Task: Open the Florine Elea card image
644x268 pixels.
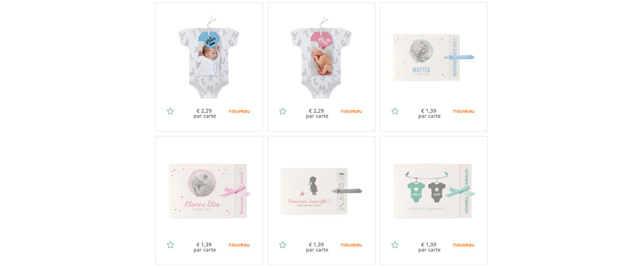Action: coord(209,191)
